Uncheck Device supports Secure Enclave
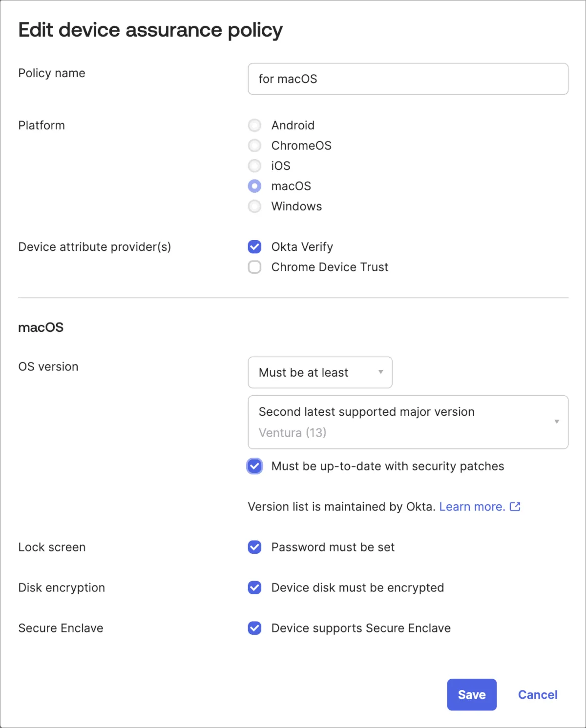586x728 pixels. click(254, 628)
